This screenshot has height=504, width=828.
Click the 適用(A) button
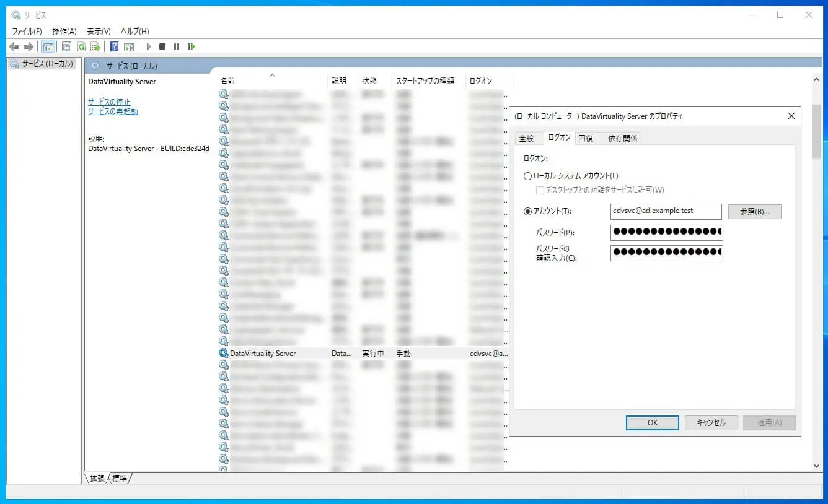tap(769, 423)
